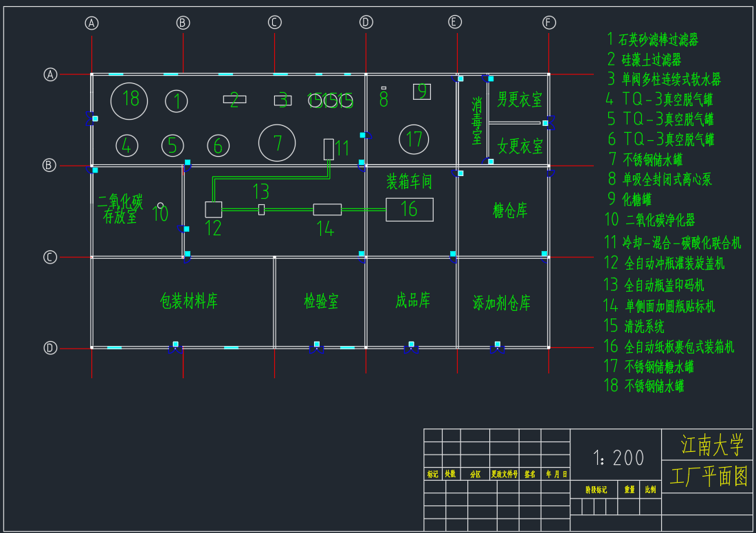This screenshot has height=533, width=756.
Task: Click the 年月日 title block header
Action: click(556, 474)
